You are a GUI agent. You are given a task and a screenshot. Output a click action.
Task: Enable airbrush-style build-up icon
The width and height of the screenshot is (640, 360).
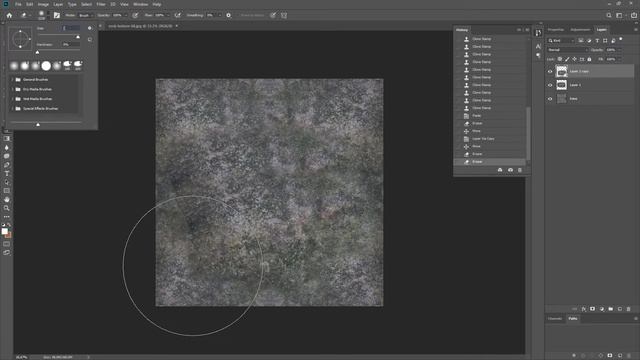pyautogui.click(x=178, y=15)
